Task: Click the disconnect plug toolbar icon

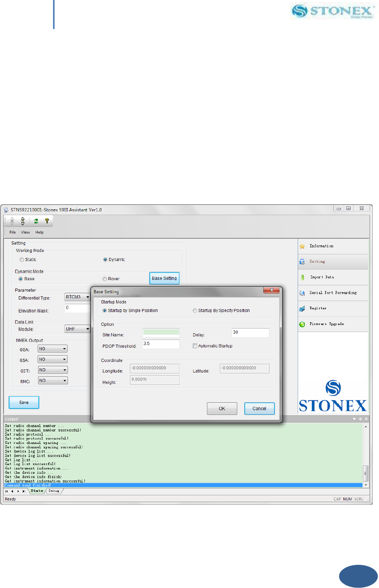Action: point(23,221)
